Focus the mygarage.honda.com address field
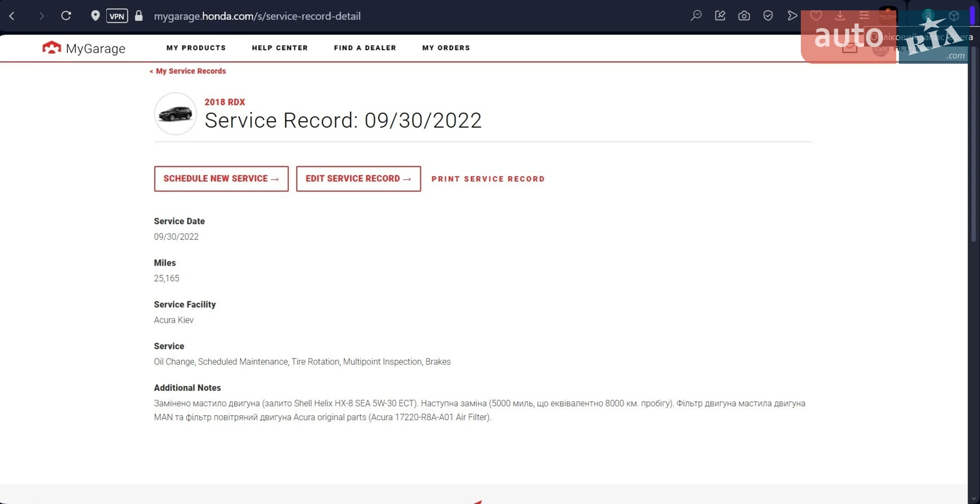This screenshot has width=980, height=504. pos(257,16)
